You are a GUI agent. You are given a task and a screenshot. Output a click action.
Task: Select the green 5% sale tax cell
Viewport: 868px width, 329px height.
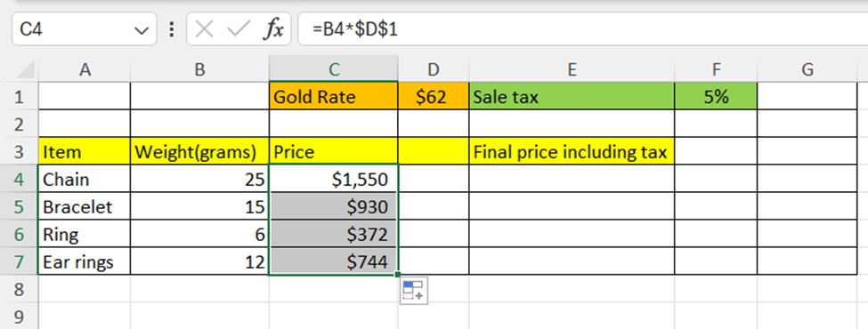[x=716, y=97]
